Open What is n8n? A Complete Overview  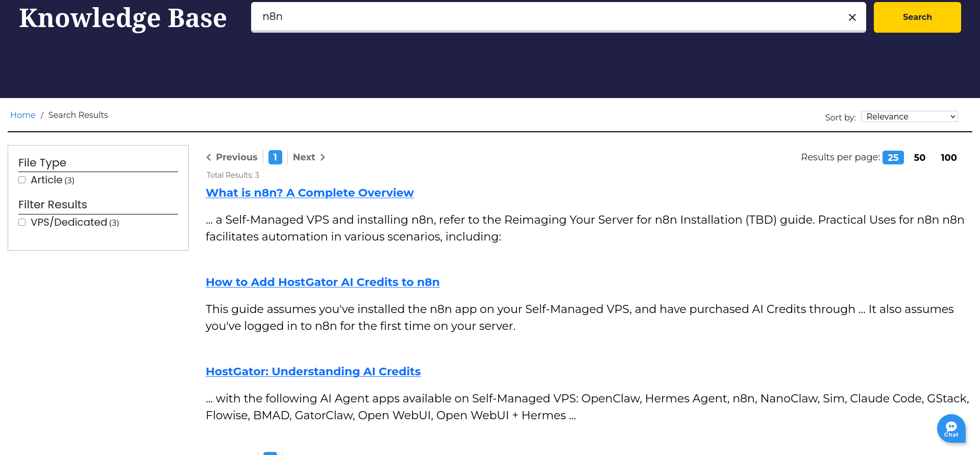[x=310, y=193]
